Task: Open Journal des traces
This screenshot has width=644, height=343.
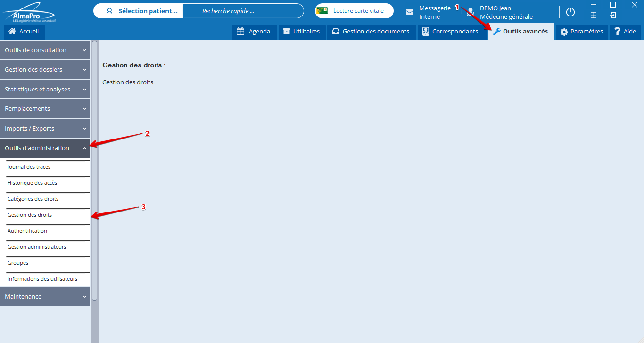Action: tap(29, 167)
